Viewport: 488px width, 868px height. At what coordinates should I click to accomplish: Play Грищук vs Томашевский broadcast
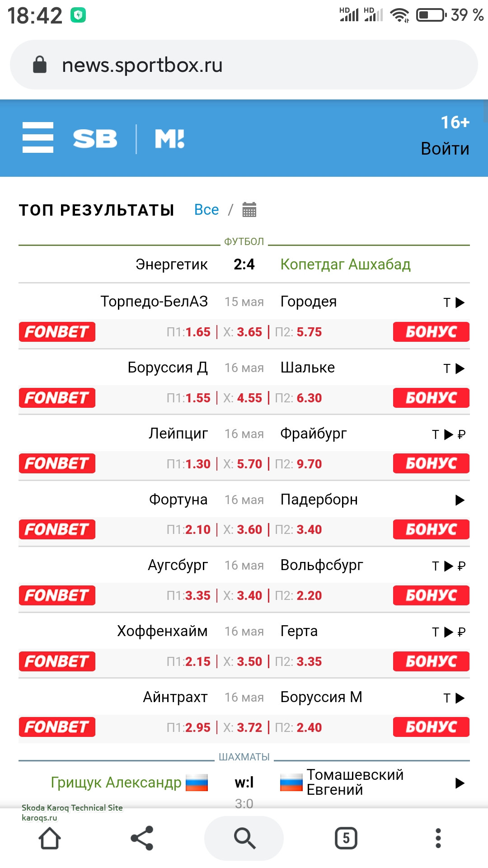pos(460,783)
